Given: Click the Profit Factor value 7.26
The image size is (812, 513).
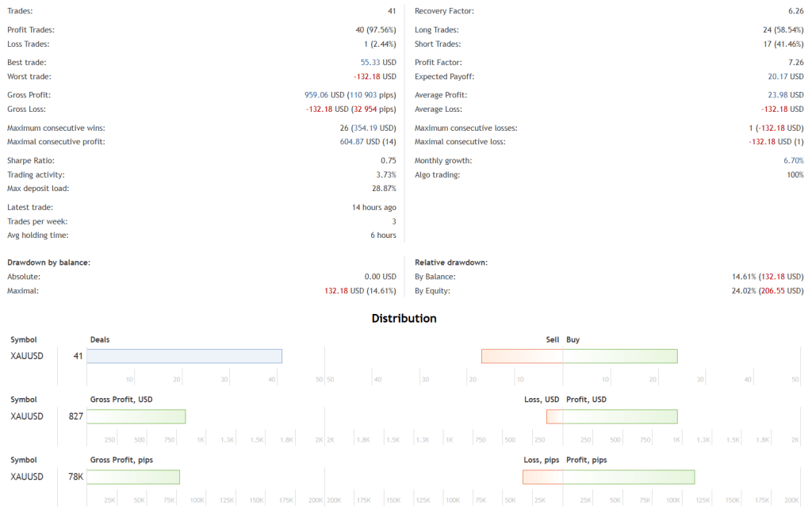Looking at the screenshot, I should (795, 62).
